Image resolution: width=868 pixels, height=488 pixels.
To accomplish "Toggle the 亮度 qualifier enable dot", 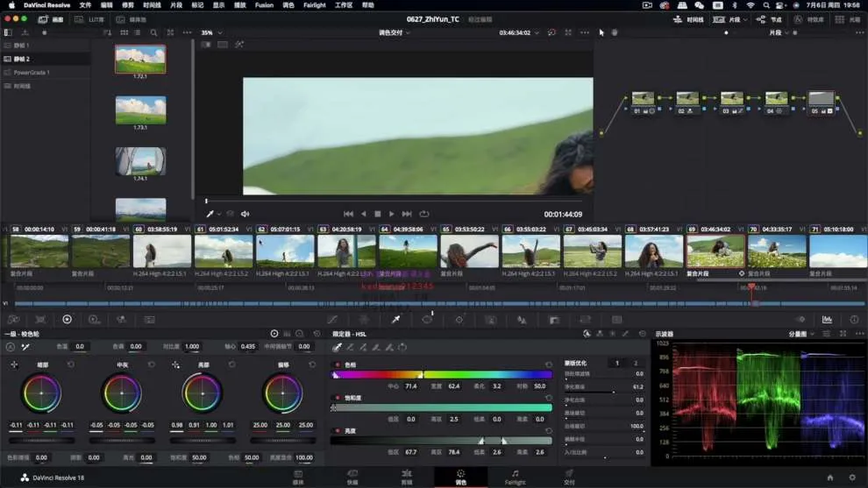I will tap(338, 430).
